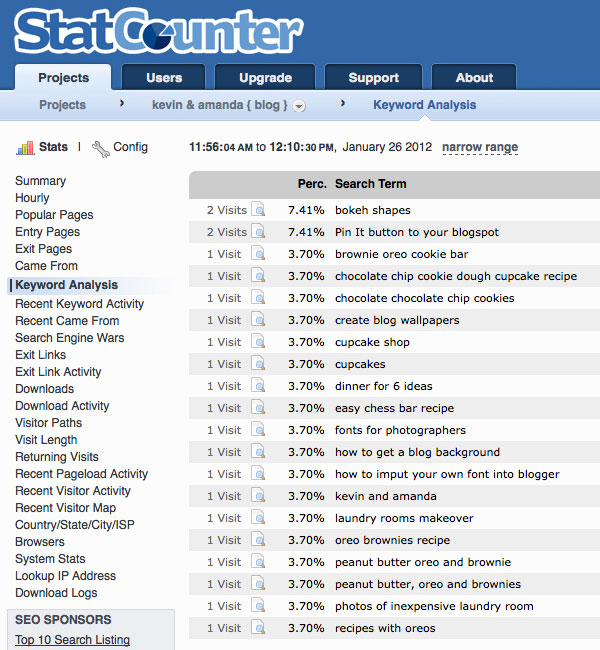Viewport: 600px width, 650px height.
Task: Open Download Logs
Action: coord(56,593)
